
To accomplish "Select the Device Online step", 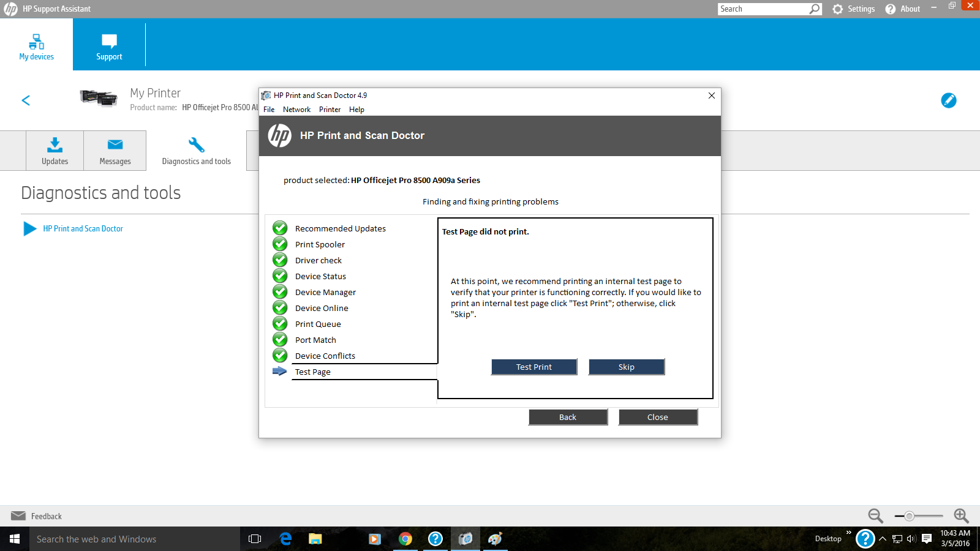I will coord(322,308).
